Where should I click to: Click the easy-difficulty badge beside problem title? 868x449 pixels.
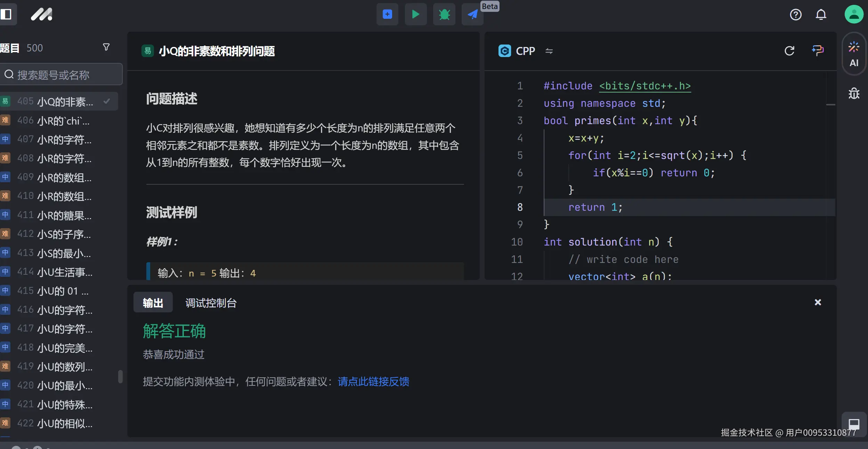[x=147, y=51]
